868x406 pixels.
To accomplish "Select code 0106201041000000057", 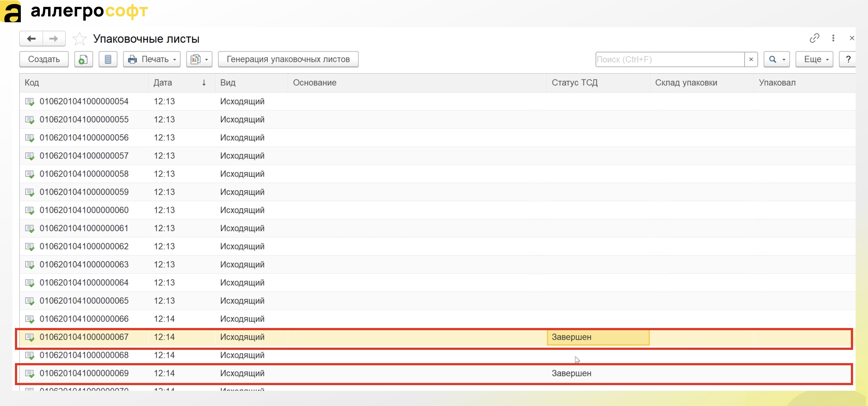I will click(84, 156).
